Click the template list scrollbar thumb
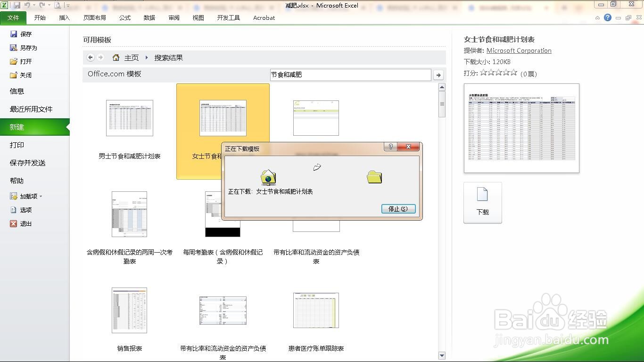The image size is (644, 362). point(442,104)
